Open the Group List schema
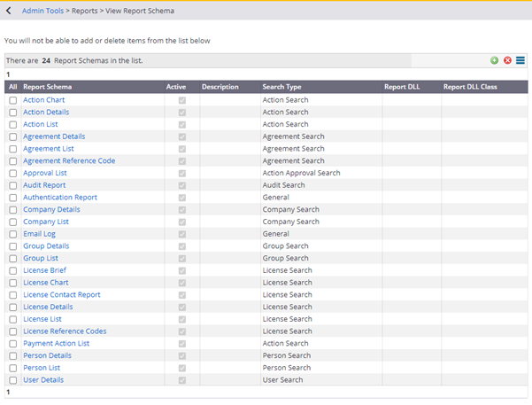 click(41, 258)
